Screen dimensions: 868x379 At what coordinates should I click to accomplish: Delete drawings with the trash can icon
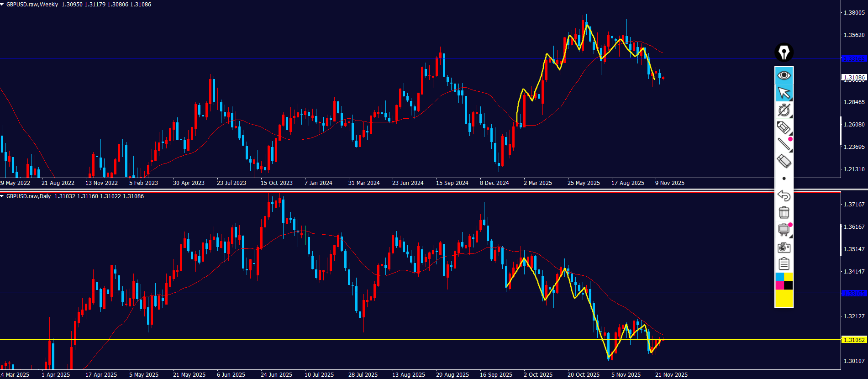click(x=784, y=212)
